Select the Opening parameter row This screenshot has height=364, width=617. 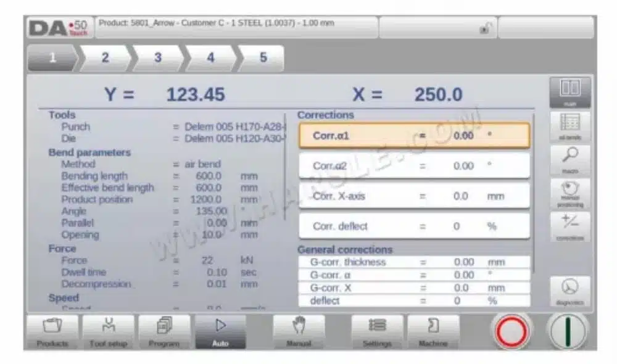(159, 234)
